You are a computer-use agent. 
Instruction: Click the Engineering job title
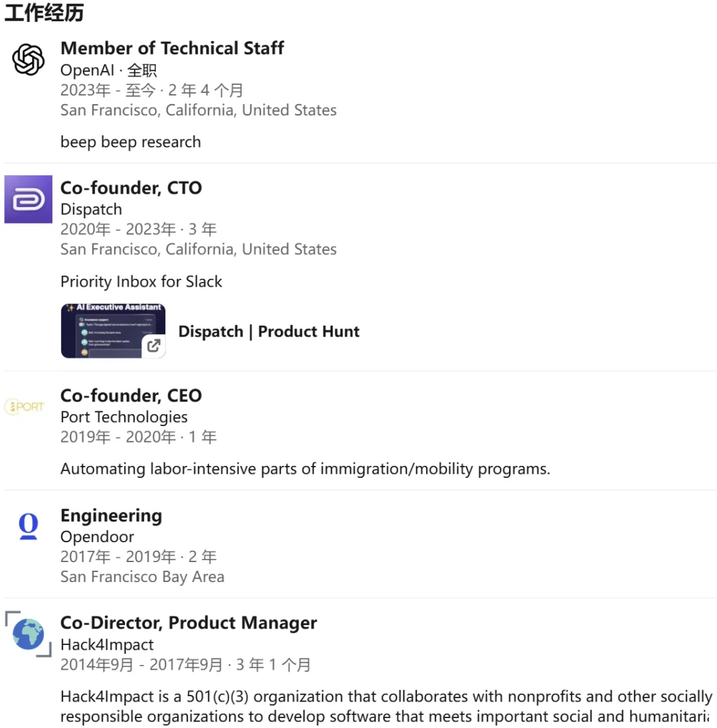[112, 516]
